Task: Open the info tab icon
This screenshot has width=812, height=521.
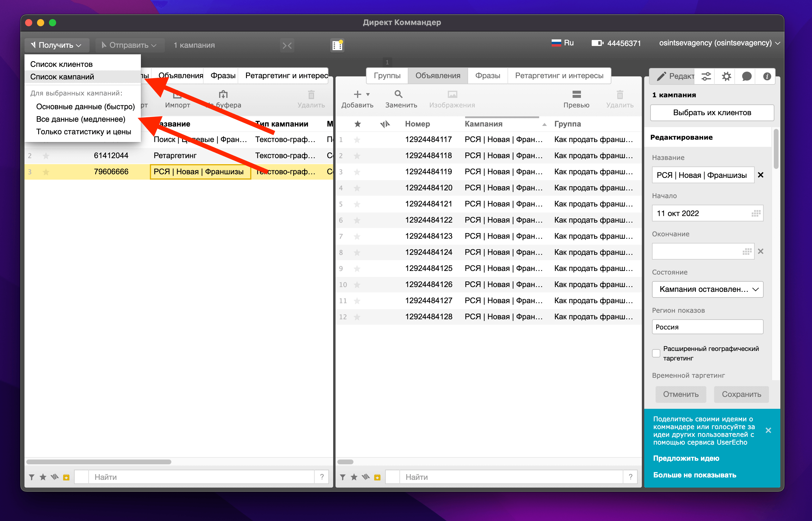Action: pyautogui.click(x=767, y=76)
